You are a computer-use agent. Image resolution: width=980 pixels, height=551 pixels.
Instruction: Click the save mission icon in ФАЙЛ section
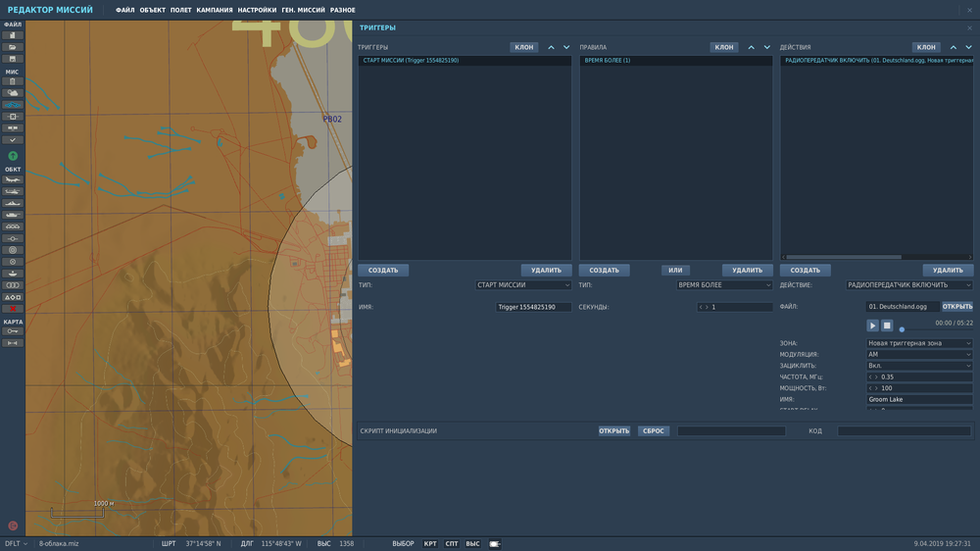[13, 58]
